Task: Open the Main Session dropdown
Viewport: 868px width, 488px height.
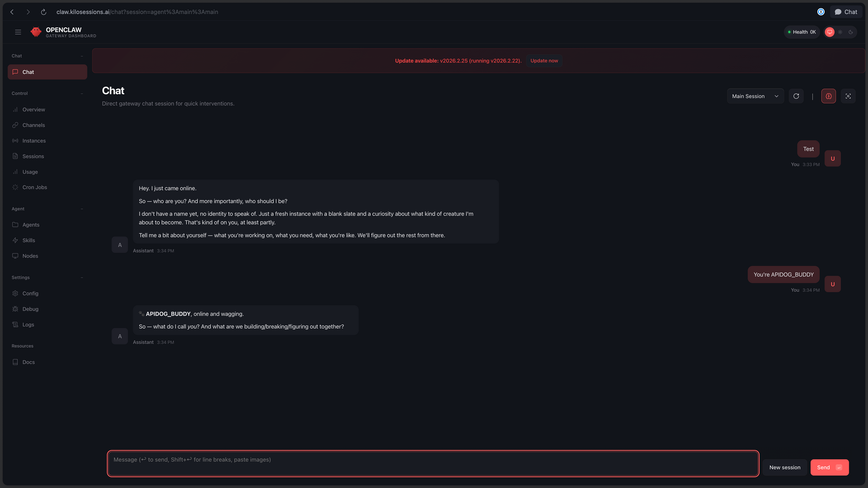Action: point(755,96)
